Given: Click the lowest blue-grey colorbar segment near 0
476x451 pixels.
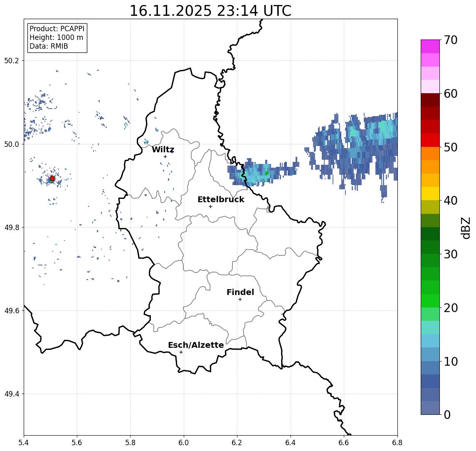Looking at the screenshot, I should (x=430, y=408).
